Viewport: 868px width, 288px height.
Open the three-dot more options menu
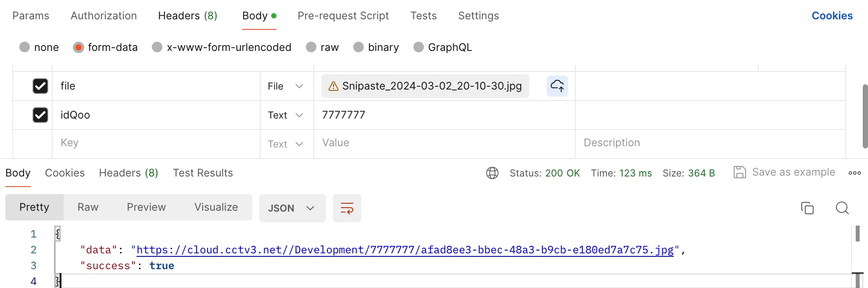coord(854,173)
